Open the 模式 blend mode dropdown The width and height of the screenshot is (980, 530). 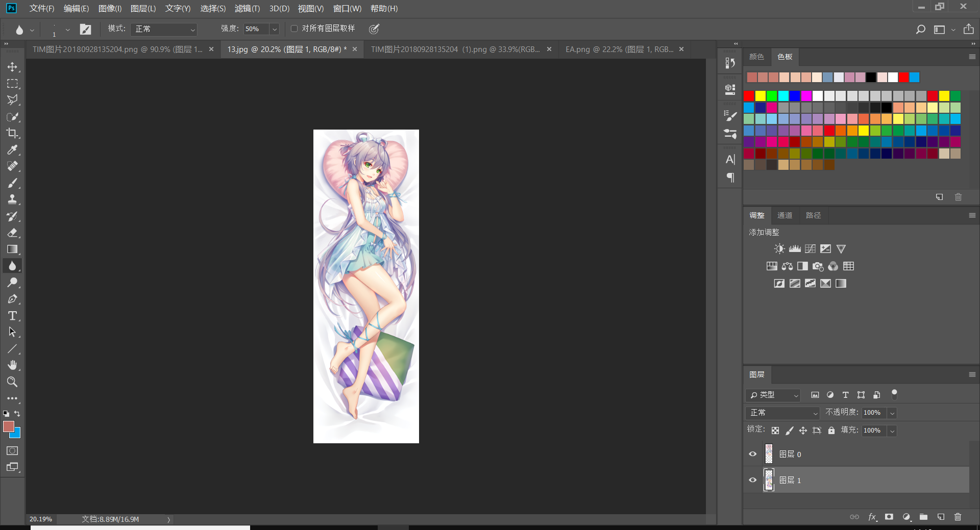click(164, 29)
